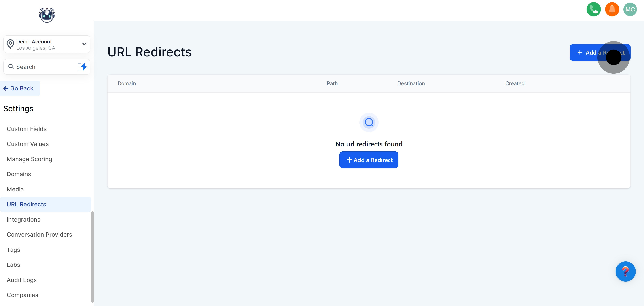Open Audit Logs from sidebar
This screenshot has height=306, width=644.
(22, 280)
